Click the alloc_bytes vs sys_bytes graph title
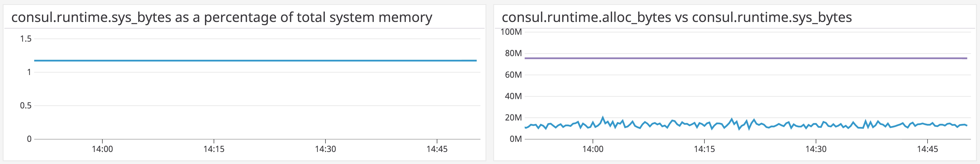 [676, 17]
